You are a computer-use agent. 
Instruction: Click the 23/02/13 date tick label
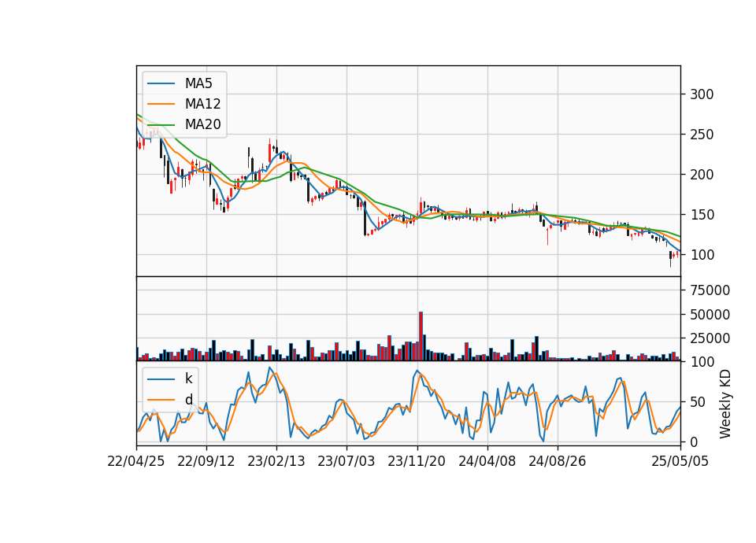(x=276, y=461)
